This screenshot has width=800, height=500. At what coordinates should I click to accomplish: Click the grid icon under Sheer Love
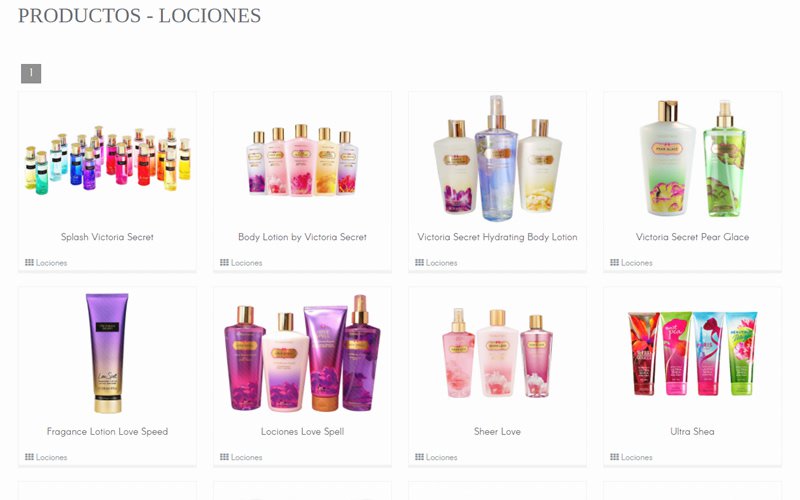[419, 457]
